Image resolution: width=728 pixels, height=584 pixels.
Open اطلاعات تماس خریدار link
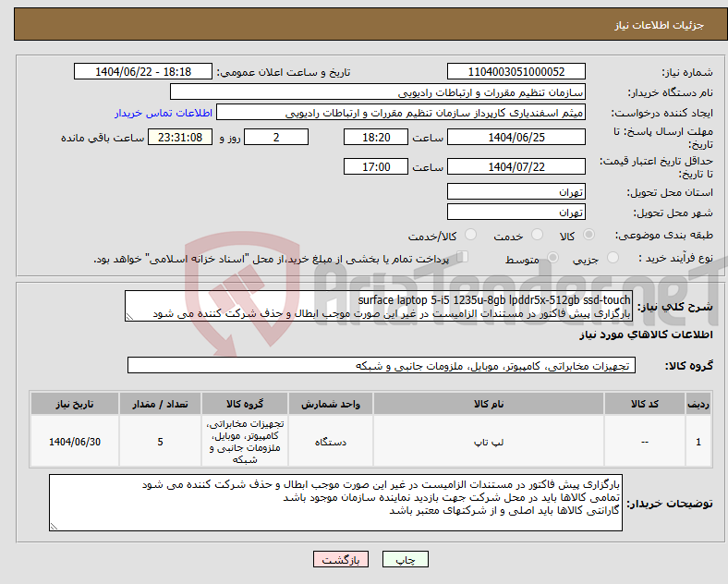click(x=164, y=113)
